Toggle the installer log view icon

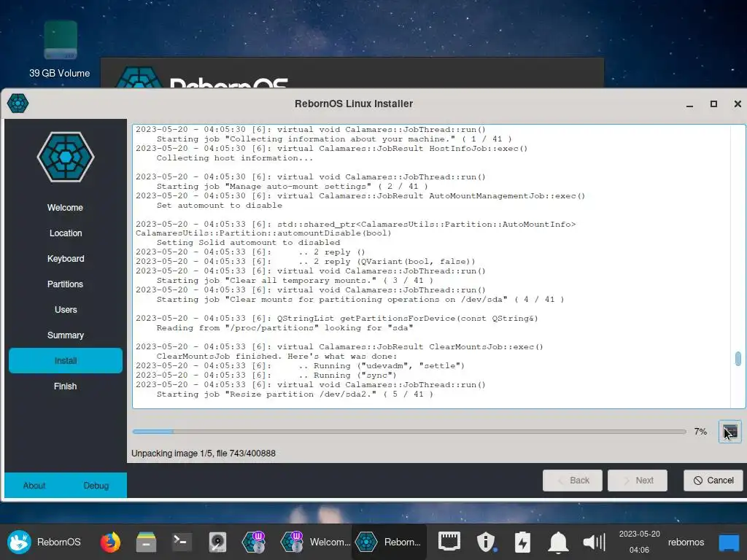(x=729, y=432)
